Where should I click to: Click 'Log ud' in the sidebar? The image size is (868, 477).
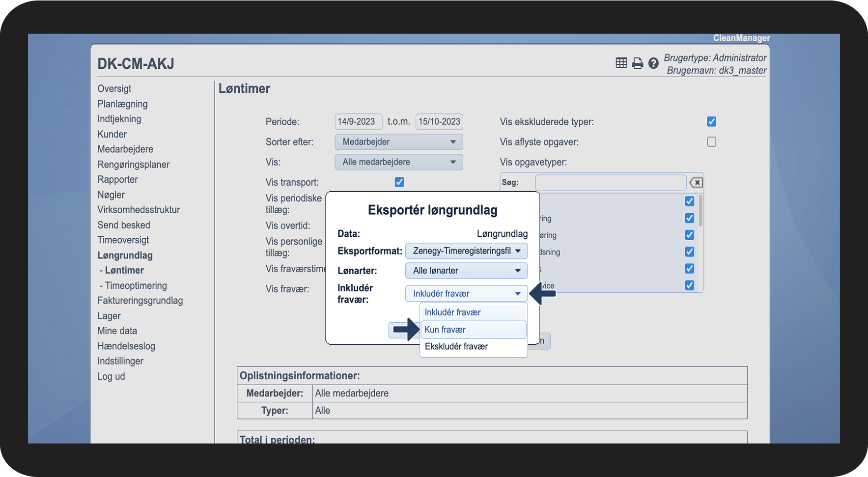point(111,376)
